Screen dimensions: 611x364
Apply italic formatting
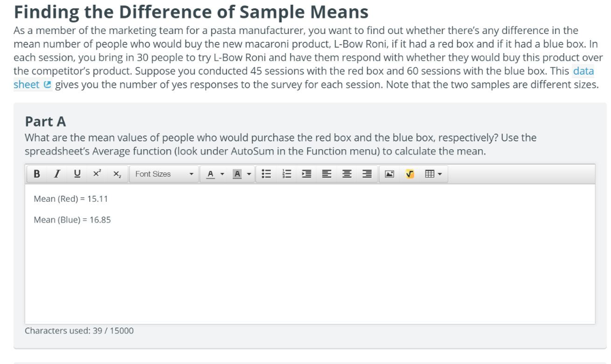click(x=57, y=174)
